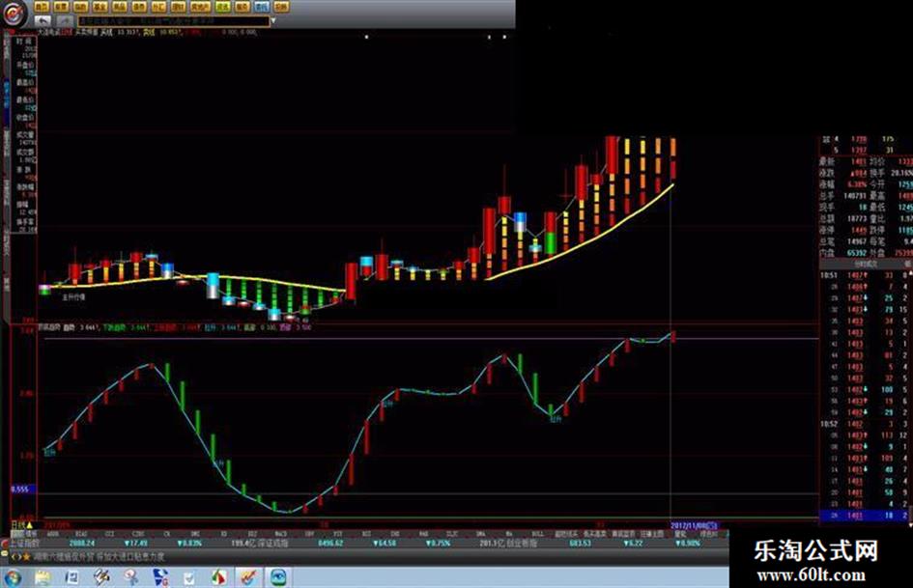Select the KDJ indicator tab
The image size is (913, 588).
(252, 533)
